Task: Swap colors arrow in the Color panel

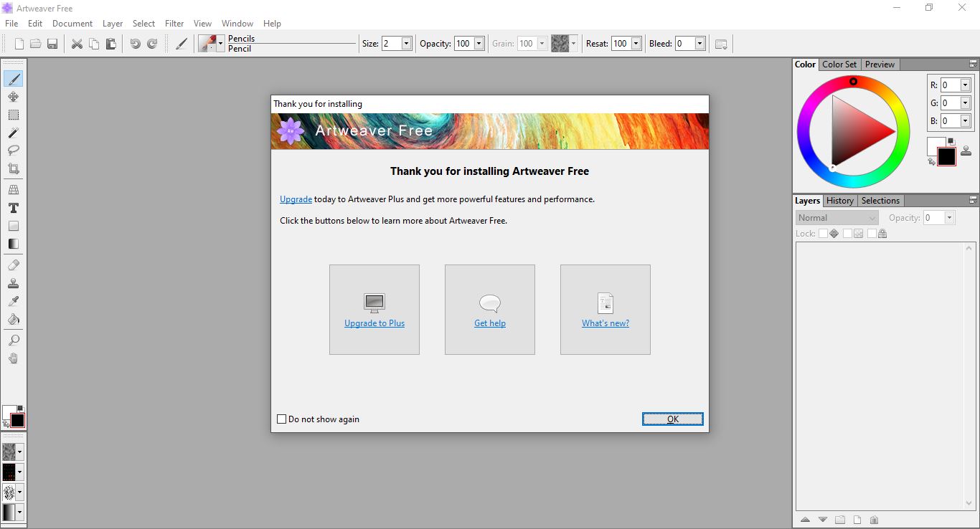Action: point(931,162)
